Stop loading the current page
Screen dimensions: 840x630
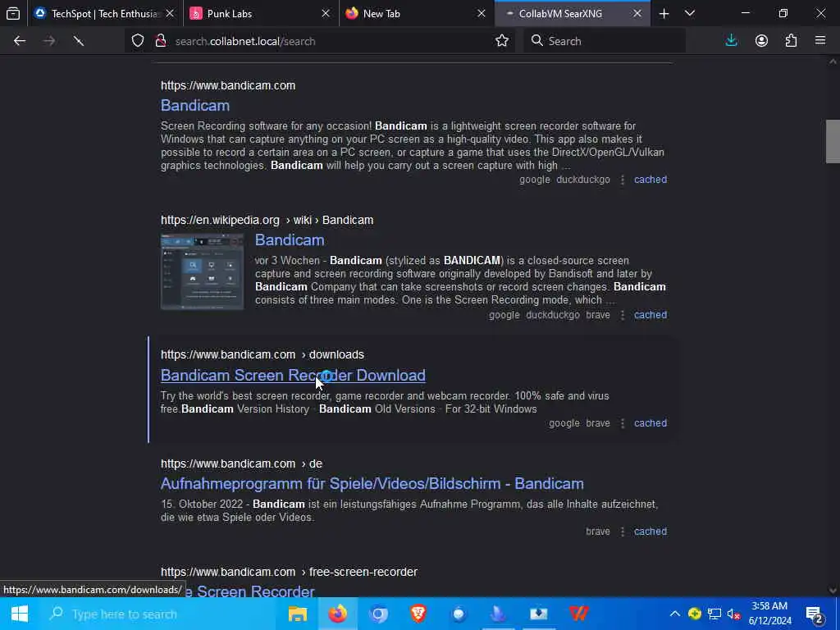(79, 41)
